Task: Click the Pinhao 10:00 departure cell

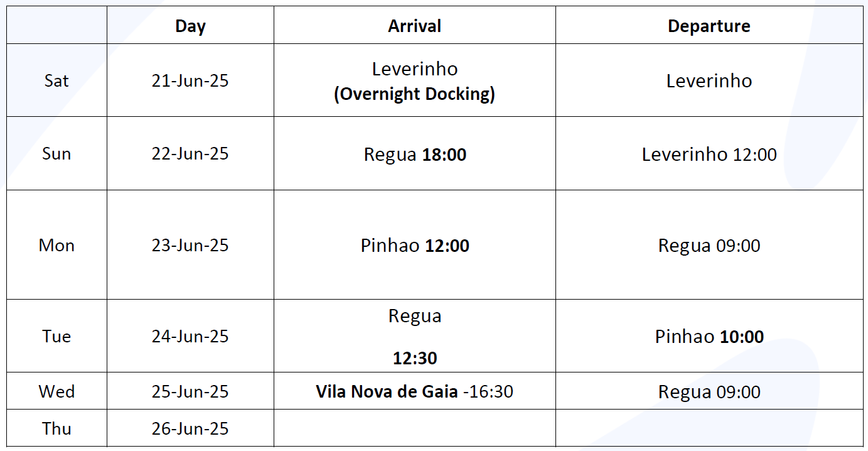Action: (x=709, y=336)
